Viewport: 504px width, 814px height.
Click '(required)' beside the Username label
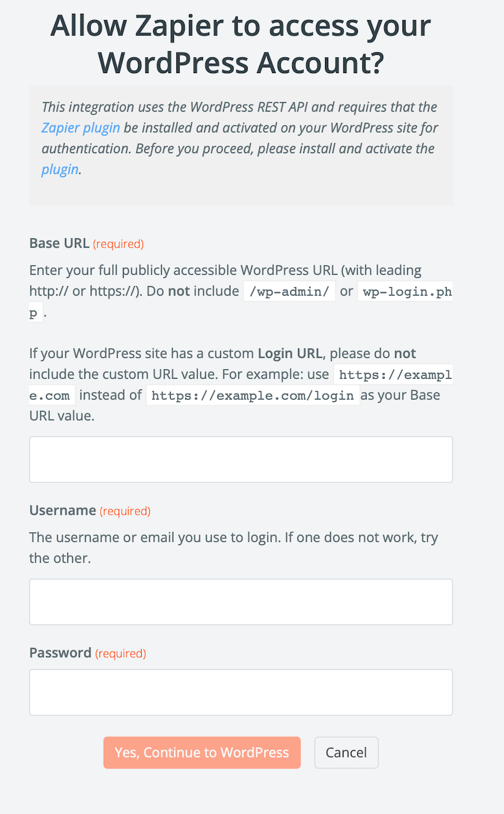tap(125, 511)
